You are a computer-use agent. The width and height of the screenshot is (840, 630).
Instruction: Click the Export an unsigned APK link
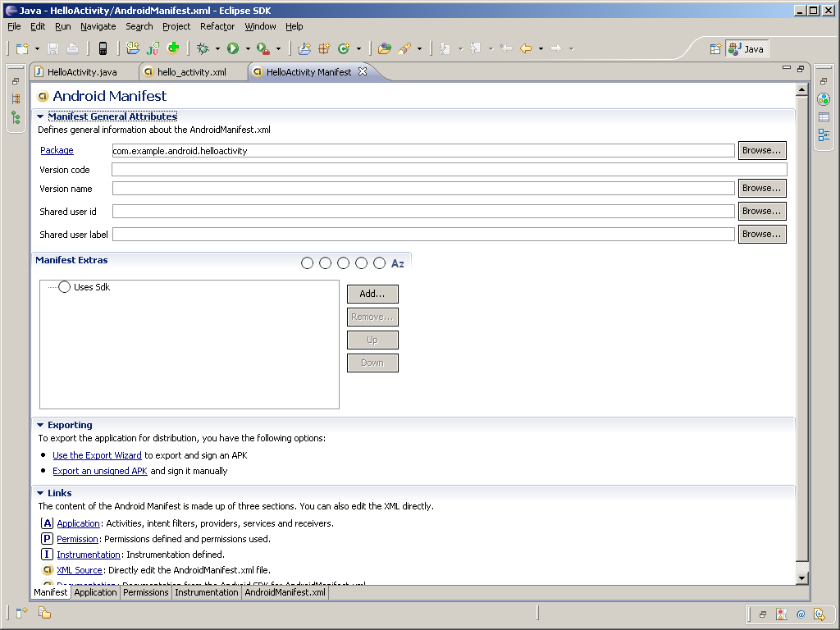point(99,471)
